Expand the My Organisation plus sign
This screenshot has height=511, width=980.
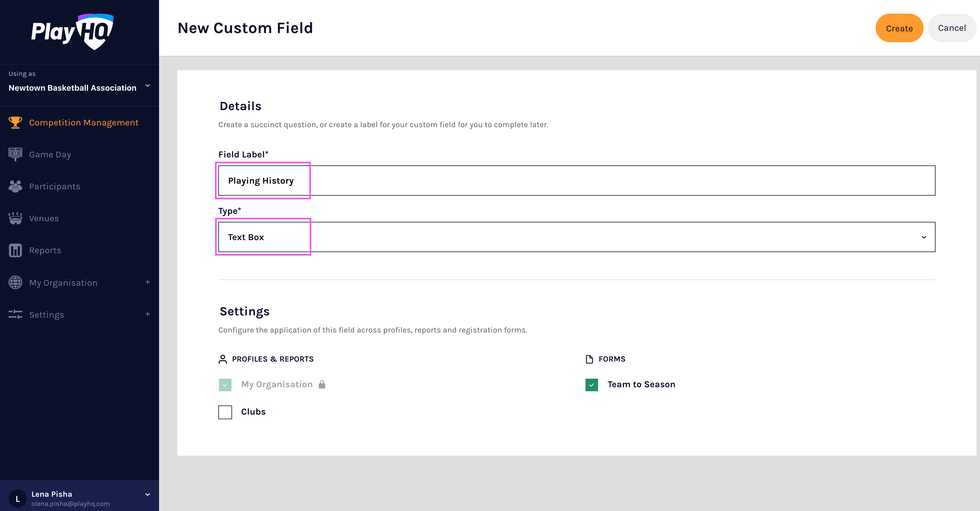coord(148,282)
